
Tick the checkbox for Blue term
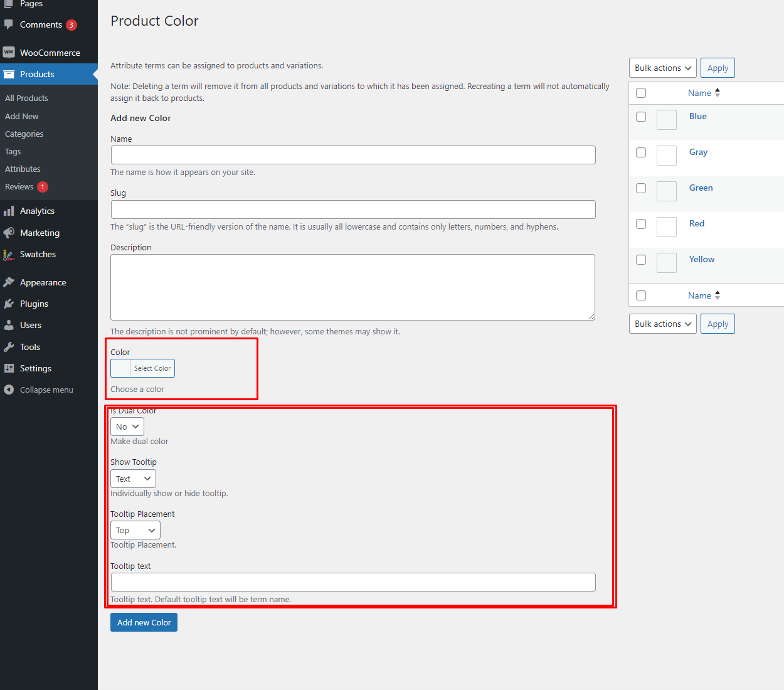point(641,117)
